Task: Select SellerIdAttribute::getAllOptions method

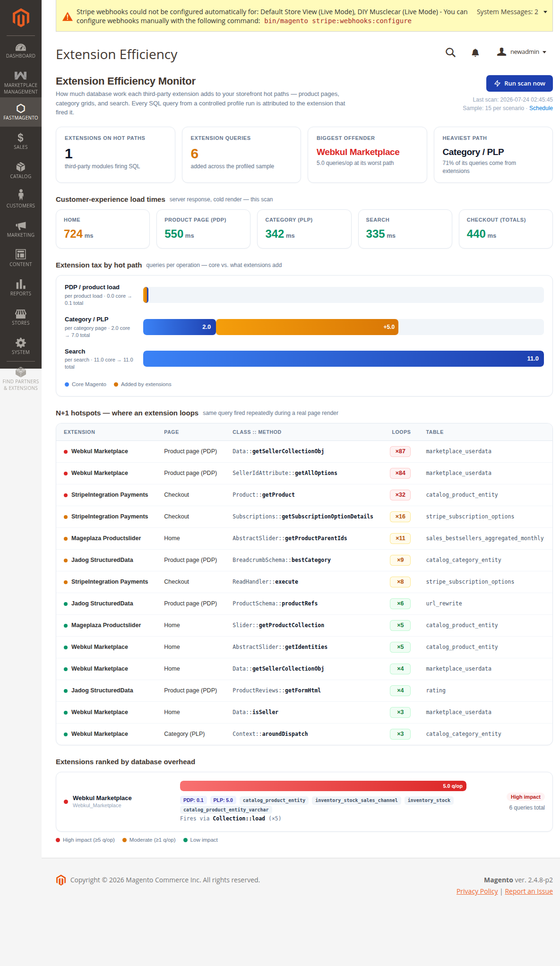Action: pos(285,473)
